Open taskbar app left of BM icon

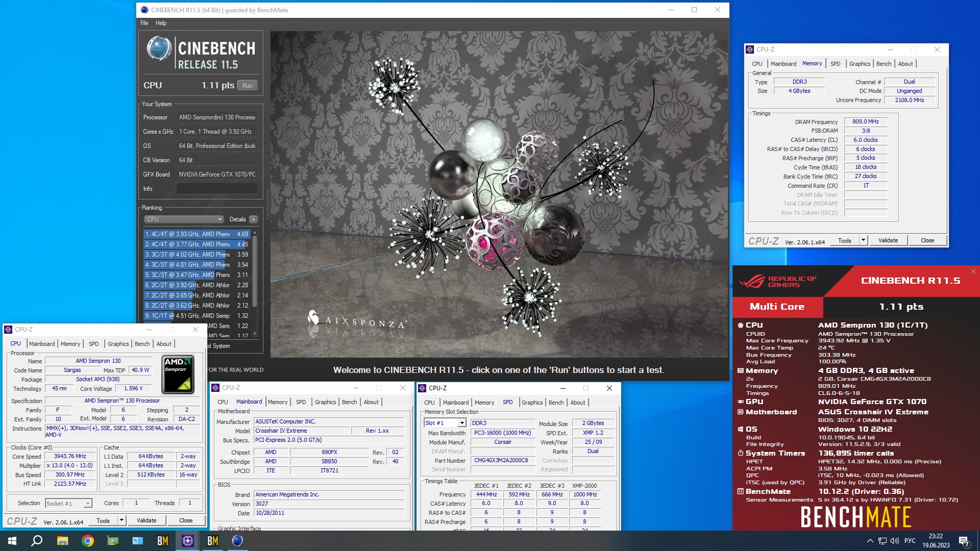(138, 541)
